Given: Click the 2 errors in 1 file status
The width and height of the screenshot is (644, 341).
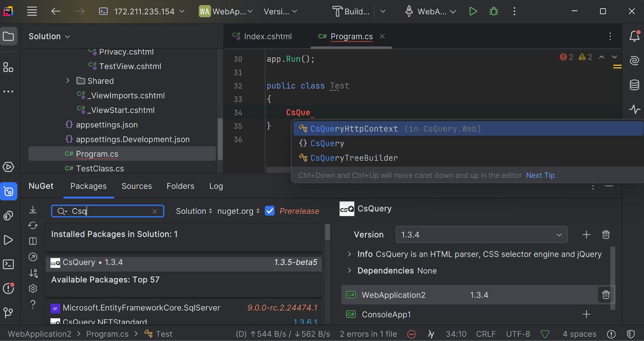Looking at the screenshot, I should tap(368, 334).
